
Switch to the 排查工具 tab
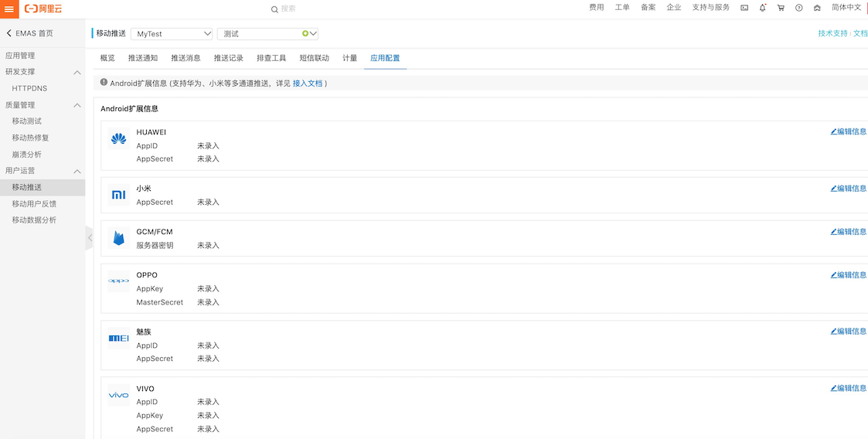(271, 58)
